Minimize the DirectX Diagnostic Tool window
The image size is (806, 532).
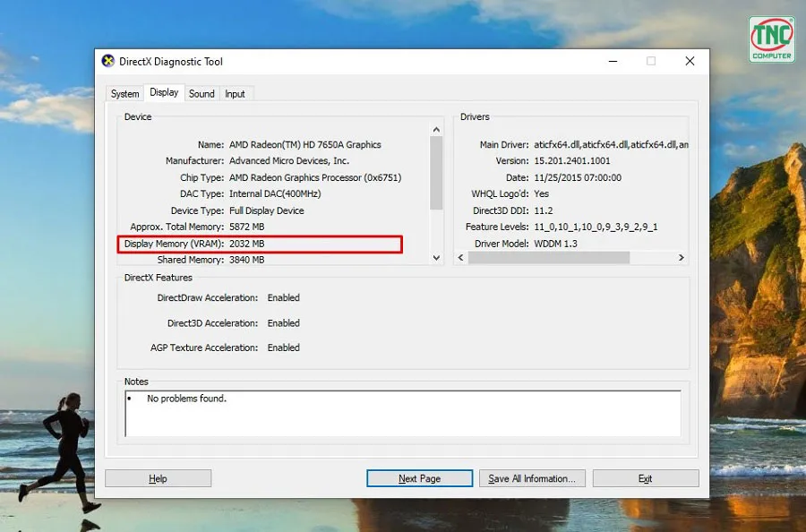(x=613, y=61)
